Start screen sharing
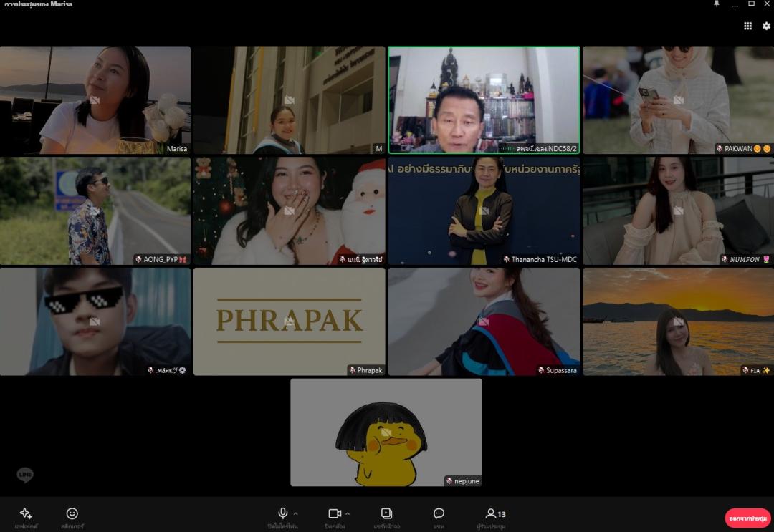 pyautogui.click(x=386, y=513)
